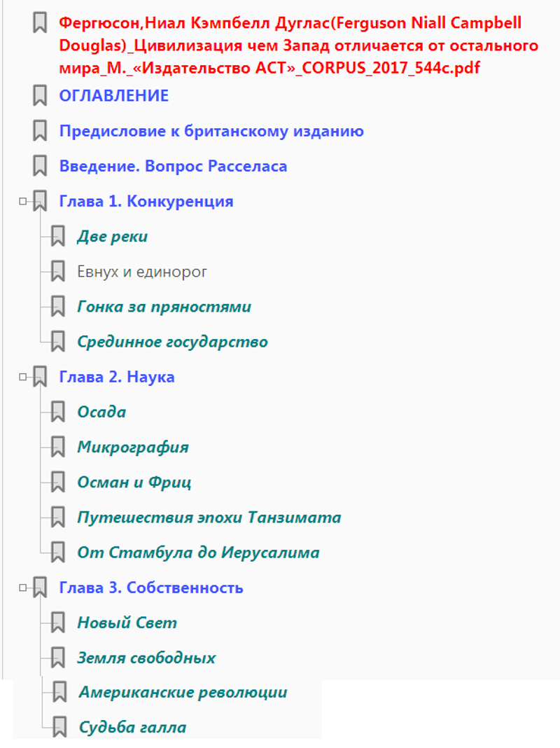Click bookmark icon beside ОГЛАВЛЕНИЕ
Image resolution: width=560 pixels, height=748 pixels.
point(40,96)
